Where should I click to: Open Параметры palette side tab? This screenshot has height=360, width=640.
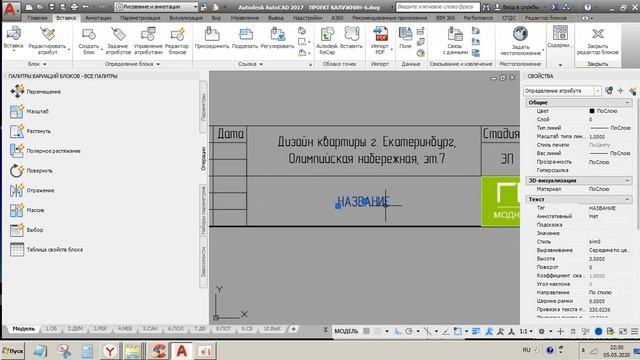coord(203,107)
